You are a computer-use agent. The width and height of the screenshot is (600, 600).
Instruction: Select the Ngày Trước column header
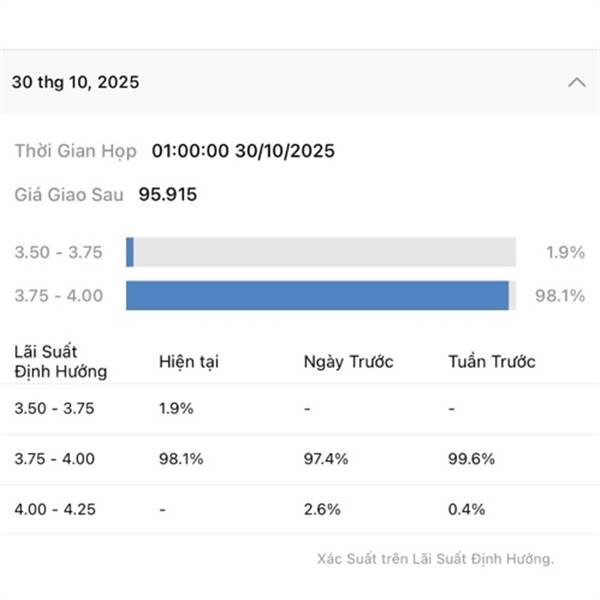[x=348, y=361]
